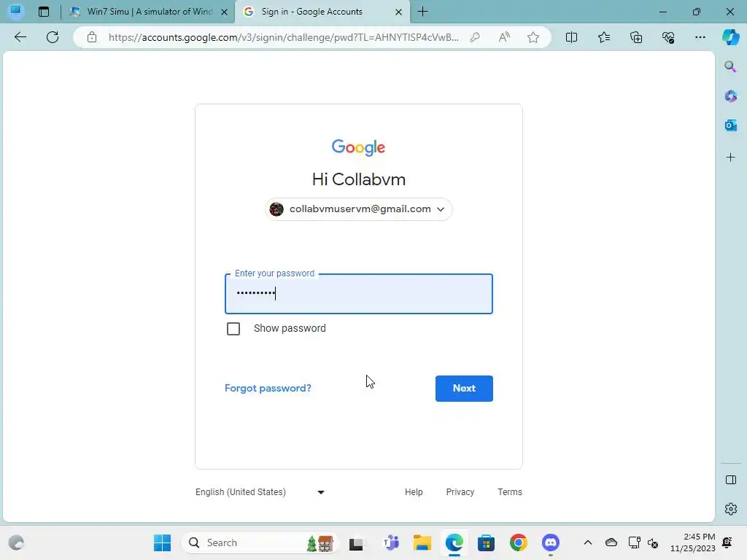
Task: Open tab actions menu icon
Action: pos(43,12)
